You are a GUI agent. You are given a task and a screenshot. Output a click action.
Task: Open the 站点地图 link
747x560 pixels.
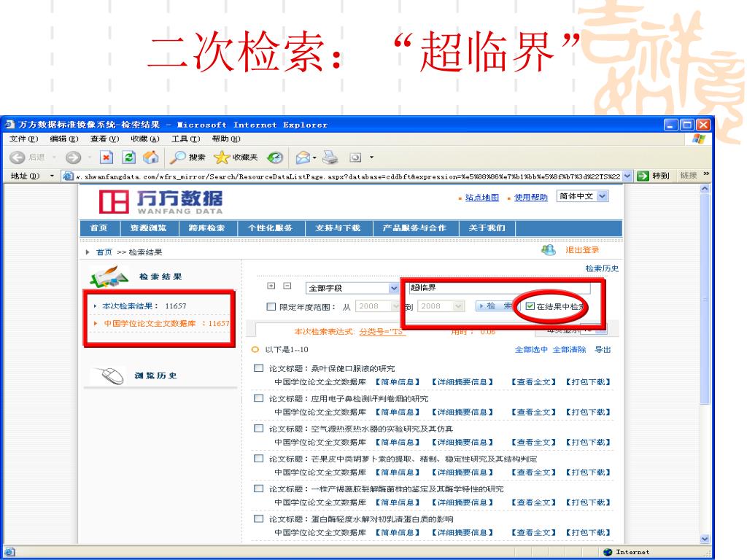point(481,197)
